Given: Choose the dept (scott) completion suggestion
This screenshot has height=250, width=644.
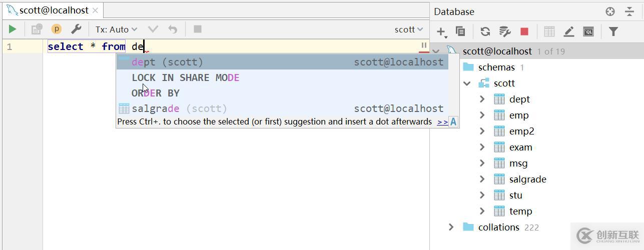Looking at the screenshot, I should (283, 62).
